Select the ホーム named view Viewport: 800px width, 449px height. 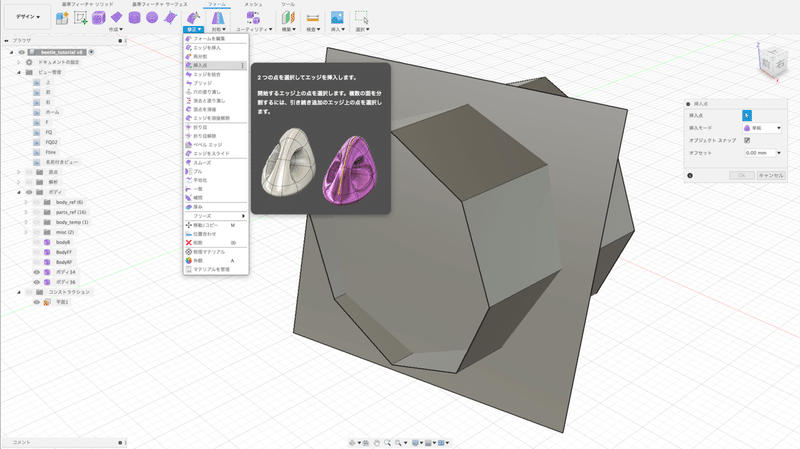coord(53,112)
